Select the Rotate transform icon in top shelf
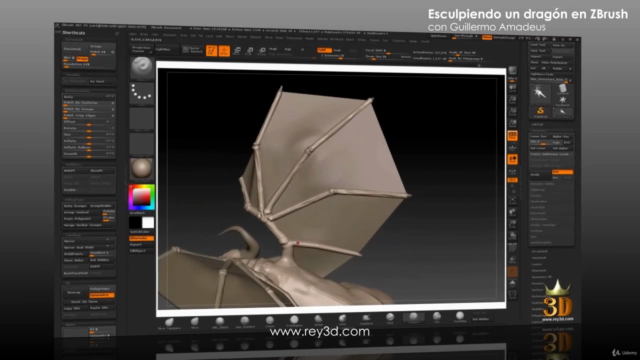 [262, 51]
